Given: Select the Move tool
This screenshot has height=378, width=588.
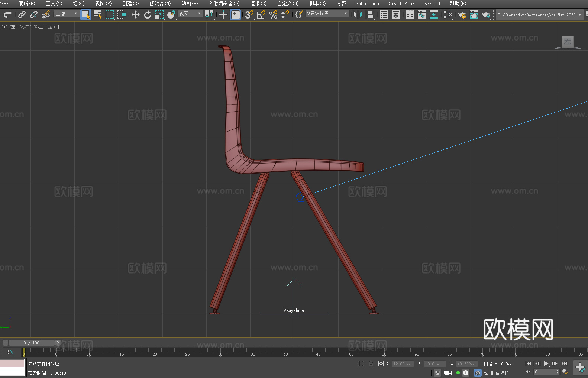Looking at the screenshot, I should click(136, 14).
